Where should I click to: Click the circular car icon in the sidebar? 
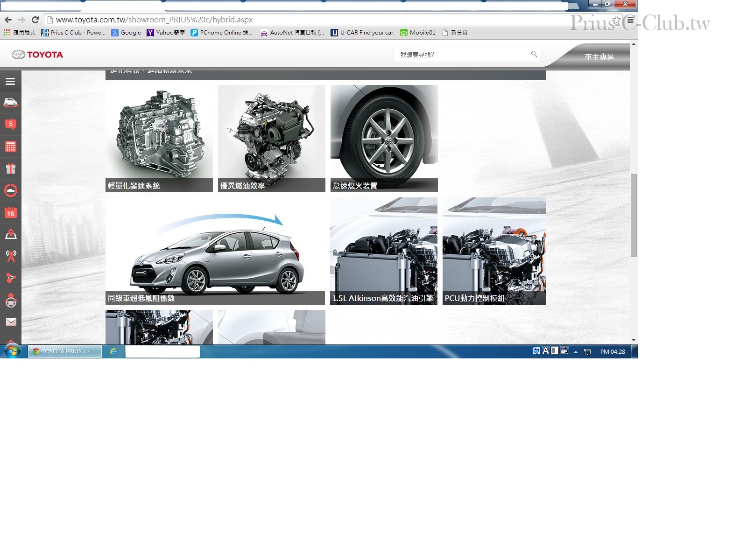pyautogui.click(x=10, y=190)
